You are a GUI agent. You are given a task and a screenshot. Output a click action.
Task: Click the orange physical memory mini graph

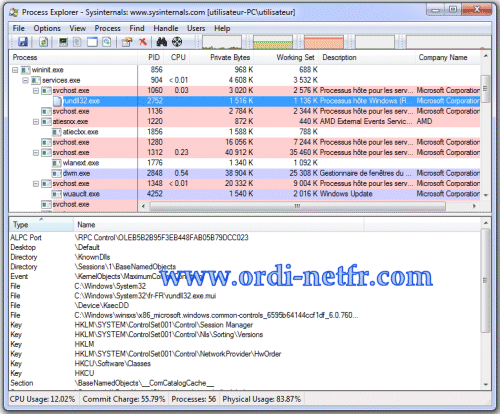[x=324, y=42]
